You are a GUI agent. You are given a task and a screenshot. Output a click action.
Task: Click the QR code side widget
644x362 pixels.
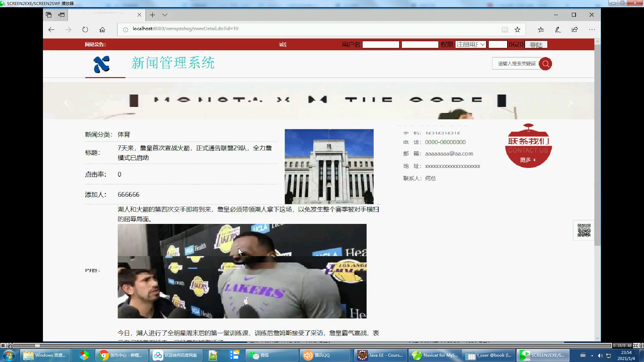coord(584,231)
